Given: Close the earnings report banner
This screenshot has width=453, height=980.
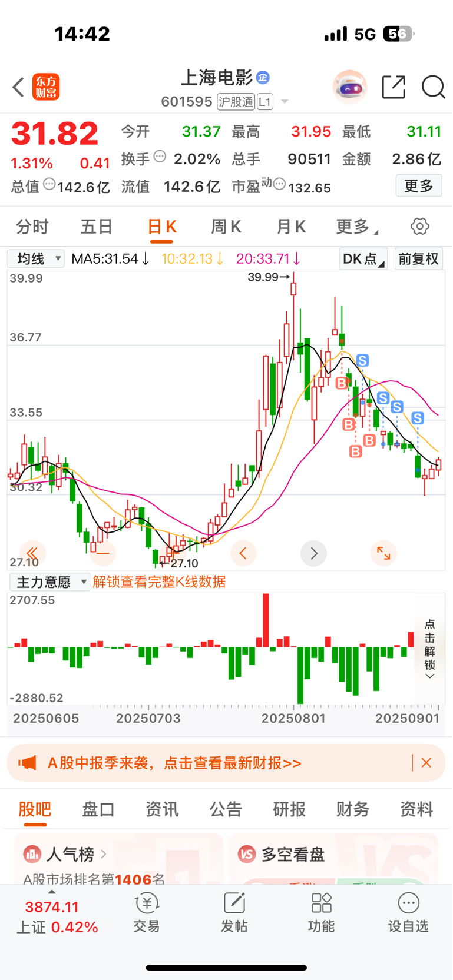Looking at the screenshot, I should pos(426,763).
